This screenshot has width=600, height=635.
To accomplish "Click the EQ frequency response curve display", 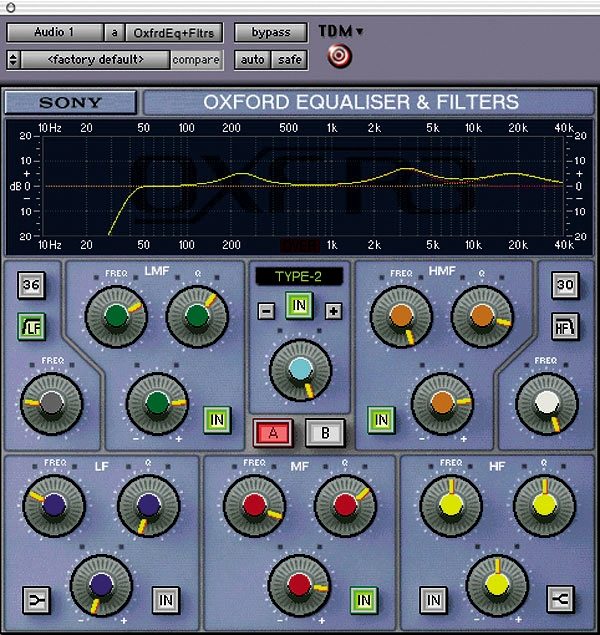I will pyautogui.click(x=300, y=186).
